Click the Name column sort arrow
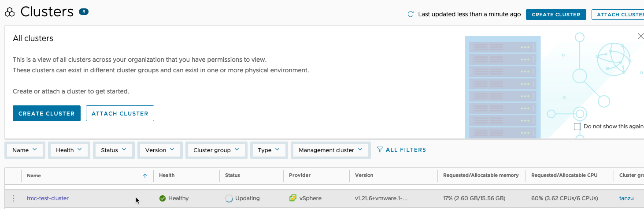The height and width of the screenshot is (209, 644). pos(145,175)
